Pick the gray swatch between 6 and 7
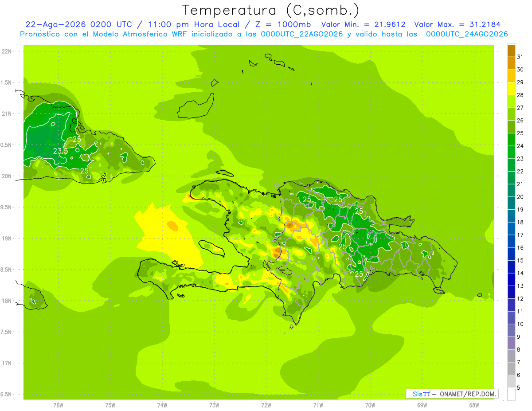 tap(511, 368)
